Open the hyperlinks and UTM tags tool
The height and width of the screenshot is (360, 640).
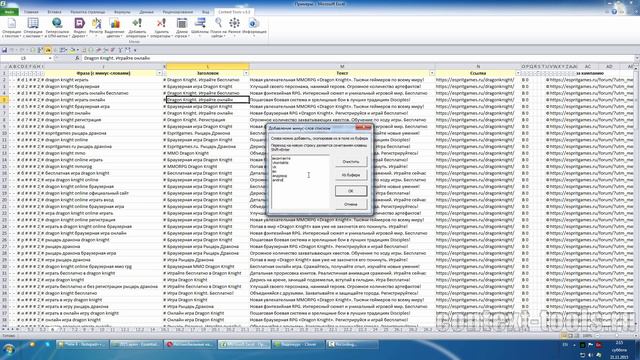point(57,28)
